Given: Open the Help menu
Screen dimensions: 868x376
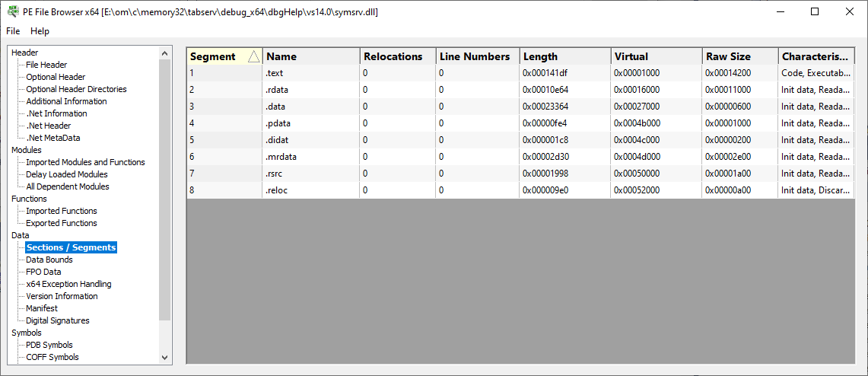Looking at the screenshot, I should tap(40, 31).
